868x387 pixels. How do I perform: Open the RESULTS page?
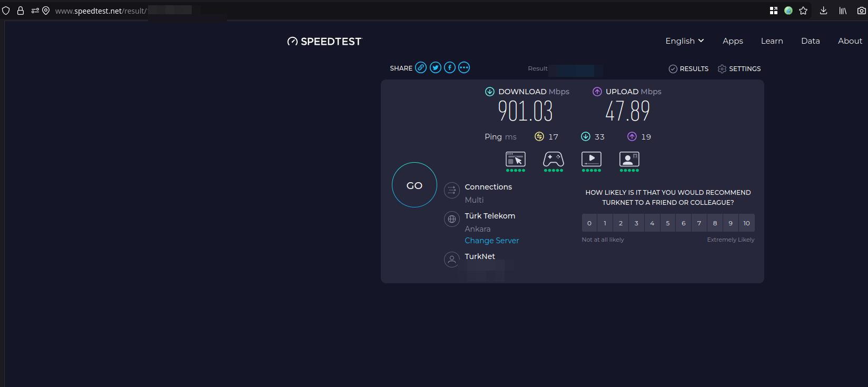pos(688,69)
